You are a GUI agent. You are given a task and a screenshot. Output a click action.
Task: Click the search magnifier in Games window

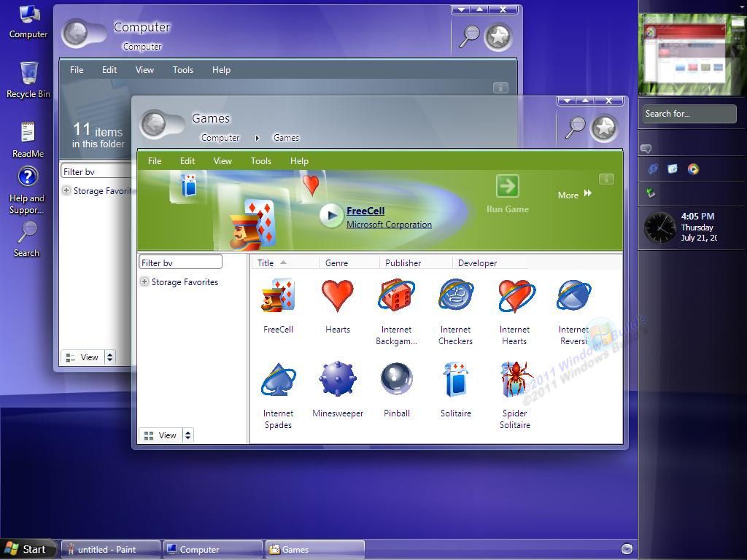575,128
